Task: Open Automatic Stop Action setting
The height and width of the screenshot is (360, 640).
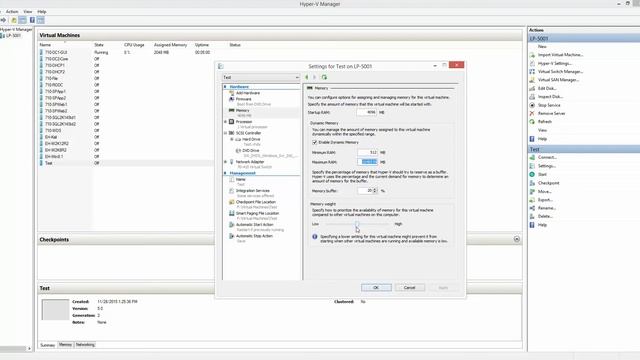Action: 254,236
